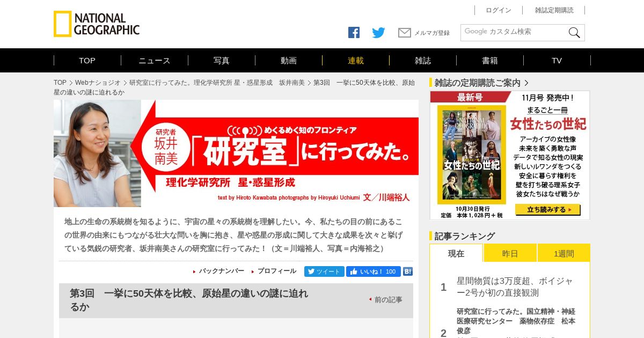The height and width of the screenshot is (338, 644).
Task: Click 研究室に行ってみた。理化学研究所 breadcrumb link
Action: coord(217,83)
